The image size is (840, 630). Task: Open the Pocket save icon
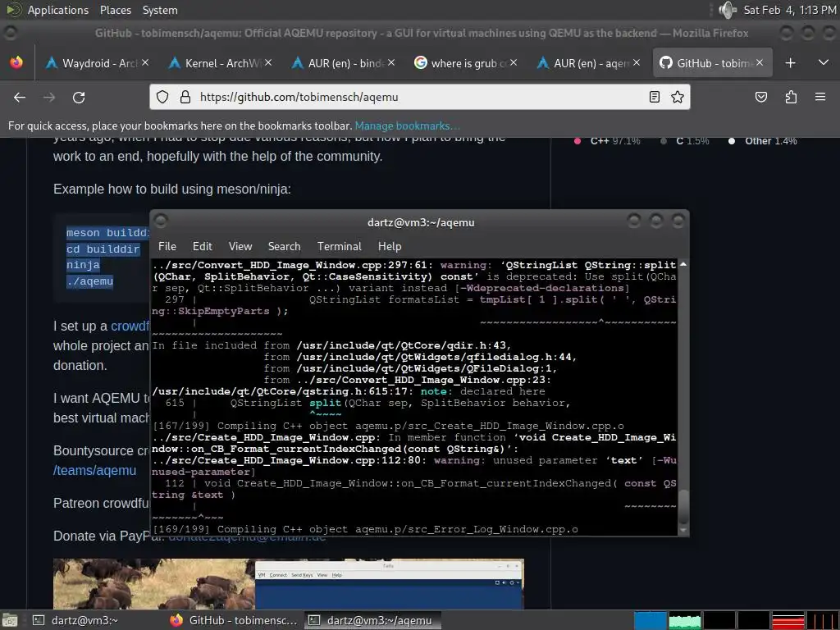coord(761,97)
